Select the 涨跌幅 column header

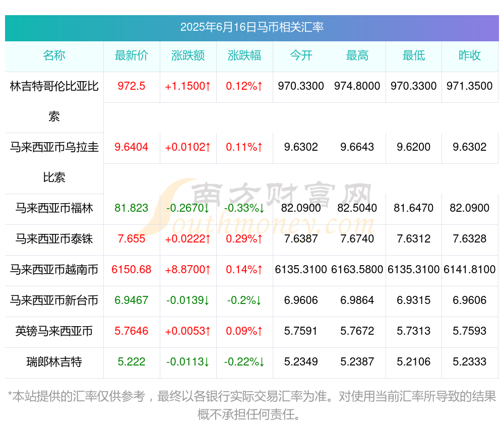click(244, 55)
